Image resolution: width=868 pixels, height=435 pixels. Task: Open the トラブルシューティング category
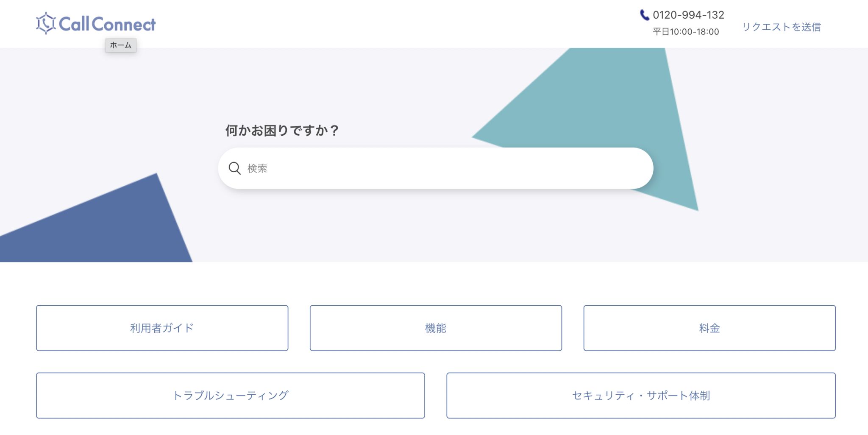tap(231, 395)
